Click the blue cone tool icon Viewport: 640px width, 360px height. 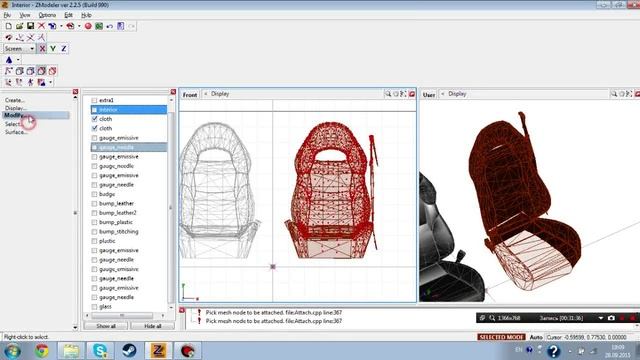tap(9, 60)
